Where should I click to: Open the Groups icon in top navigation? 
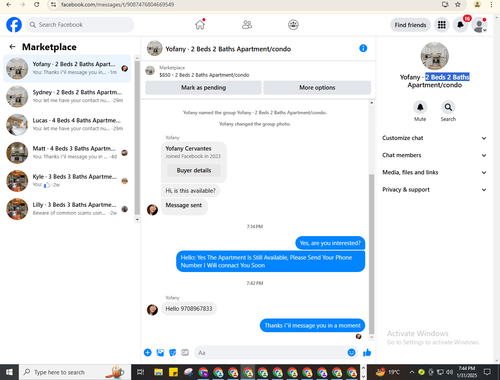pyautogui.click(x=293, y=25)
